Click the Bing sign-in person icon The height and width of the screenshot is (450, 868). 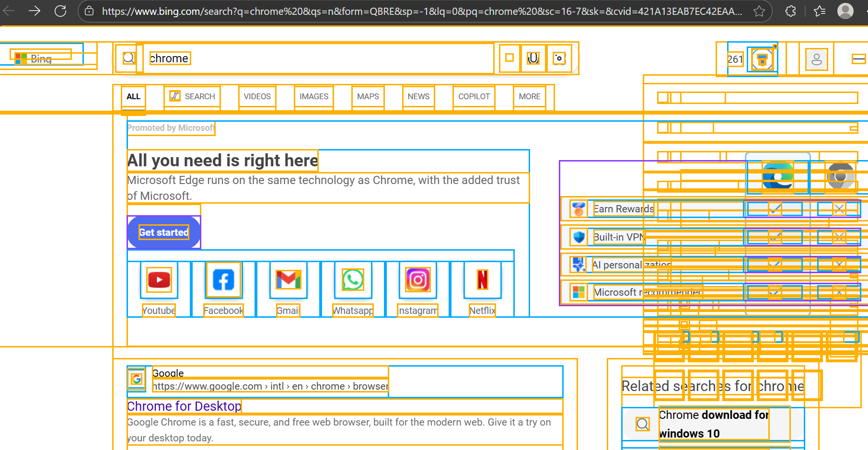click(x=817, y=59)
